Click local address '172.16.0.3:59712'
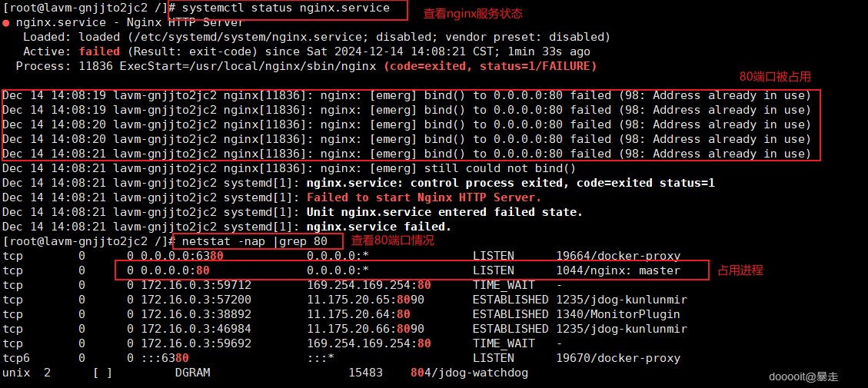 click(x=195, y=285)
